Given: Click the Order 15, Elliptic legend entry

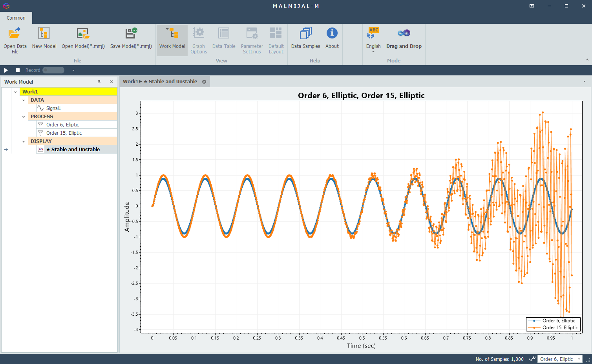Looking at the screenshot, I should (x=554, y=327).
